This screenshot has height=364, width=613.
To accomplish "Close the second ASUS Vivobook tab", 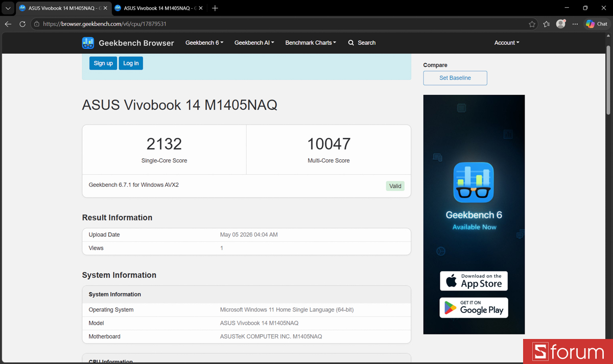I will (x=200, y=8).
